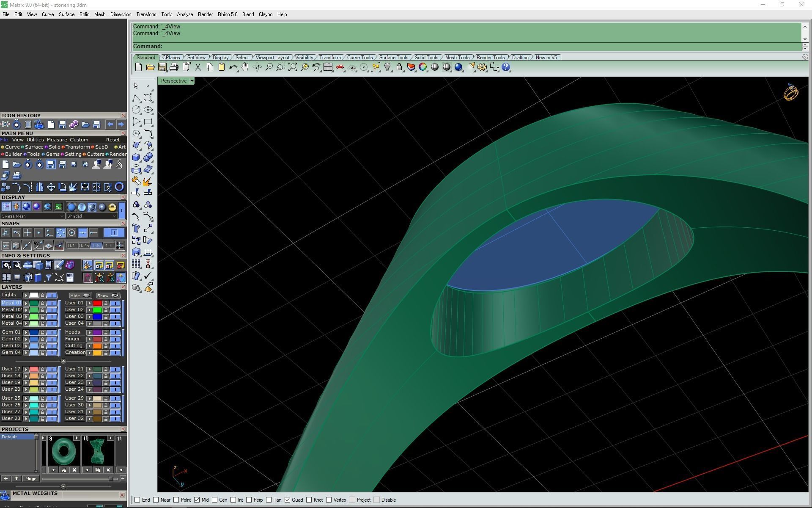Open the Surface menu
812x508 pixels.
(66, 14)
